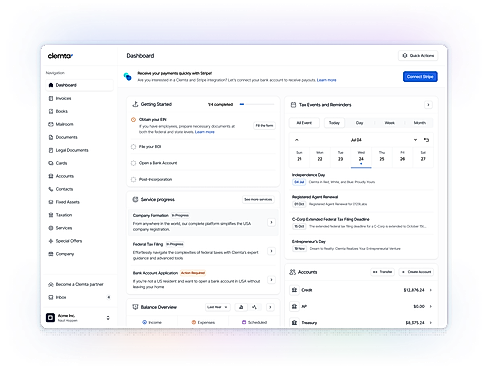
Task: Switch Balance Overview to line chart view
Action: click(254, 307)
